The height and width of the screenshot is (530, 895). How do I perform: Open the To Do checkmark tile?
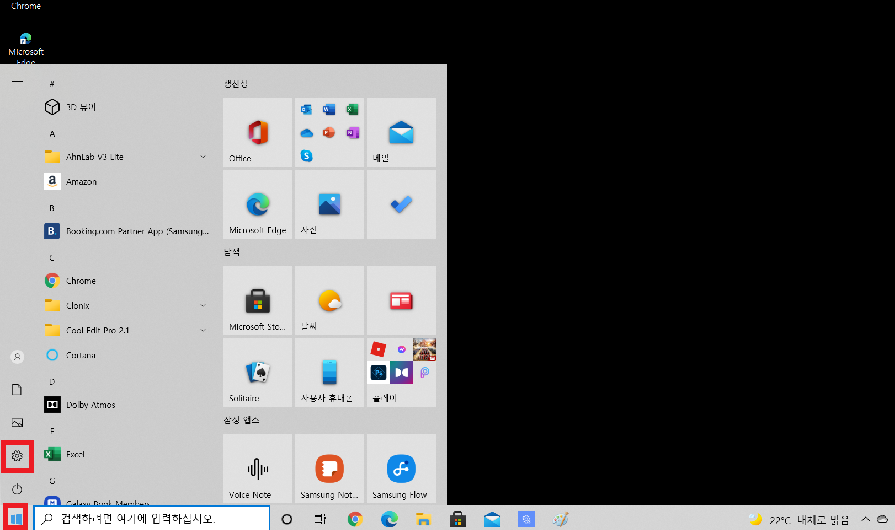coord(401,204)
